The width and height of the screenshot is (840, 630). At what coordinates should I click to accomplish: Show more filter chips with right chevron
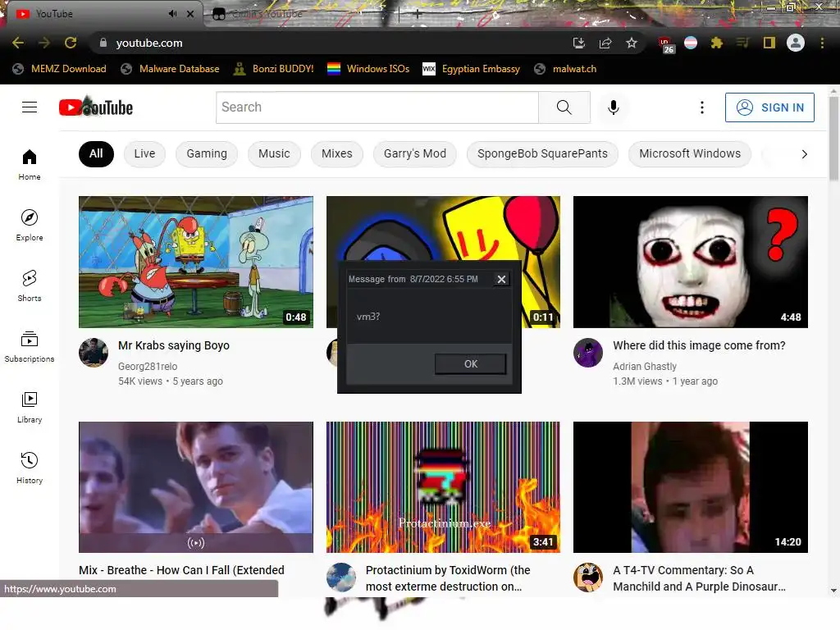tap(804, 154)
